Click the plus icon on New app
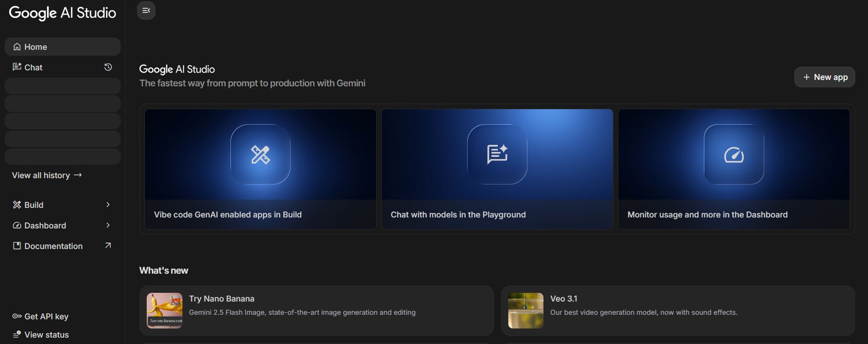This screenshot has width=868, height=344. (806, 77)
